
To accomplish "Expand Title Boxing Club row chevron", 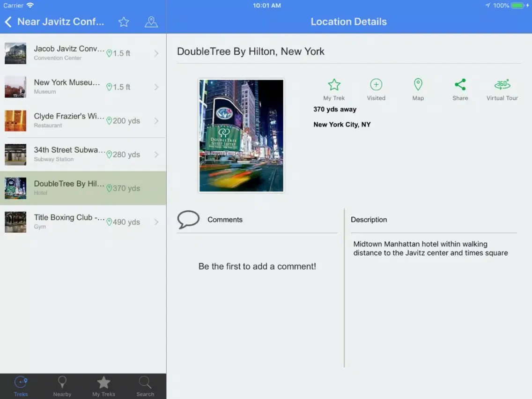I will (156, 222).
